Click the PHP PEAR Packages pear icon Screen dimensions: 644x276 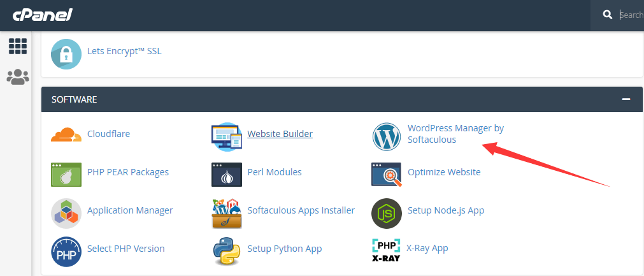click(x=66, y=175)
